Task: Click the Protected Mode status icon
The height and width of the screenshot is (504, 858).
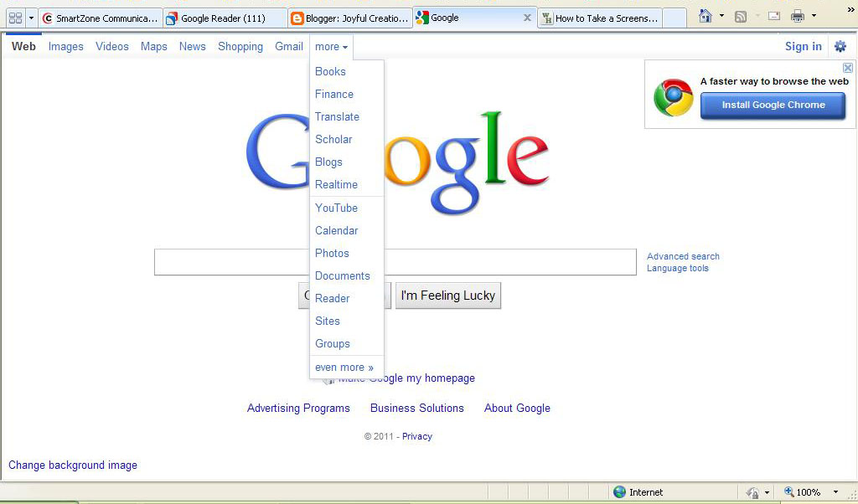Action: tap(752, 492)
